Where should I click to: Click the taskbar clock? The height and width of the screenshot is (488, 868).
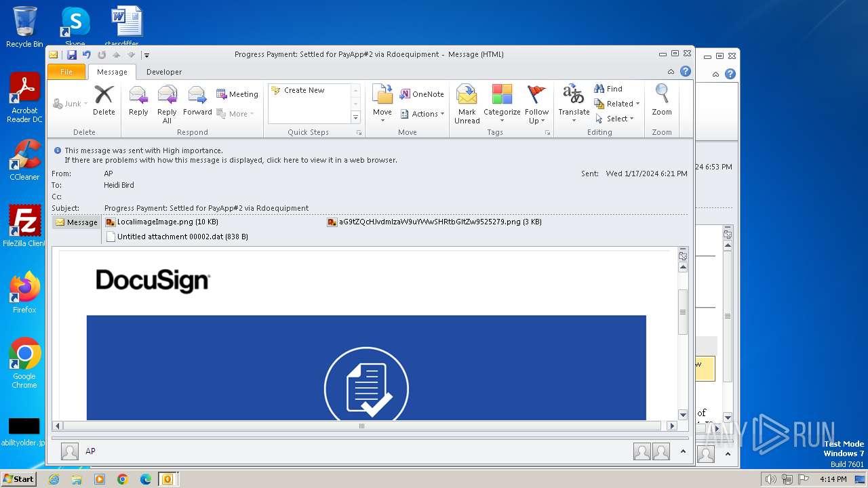pos(833,479)
